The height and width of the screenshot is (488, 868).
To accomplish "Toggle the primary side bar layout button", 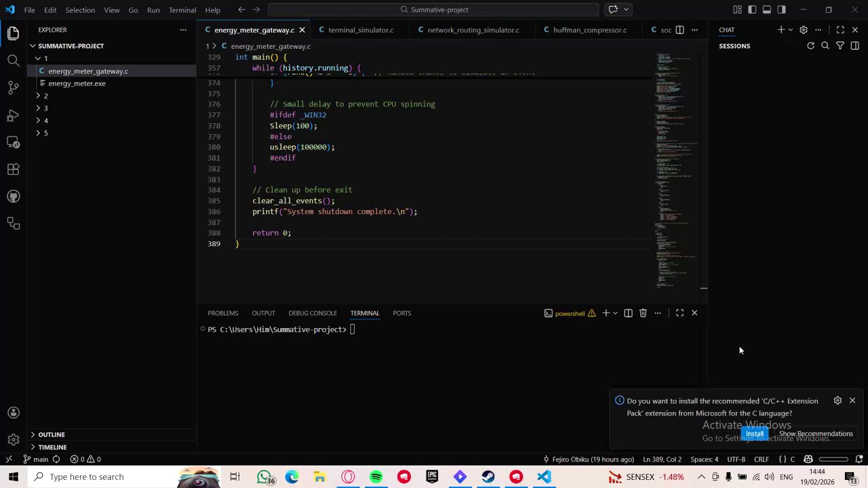I will coord(752,9).
